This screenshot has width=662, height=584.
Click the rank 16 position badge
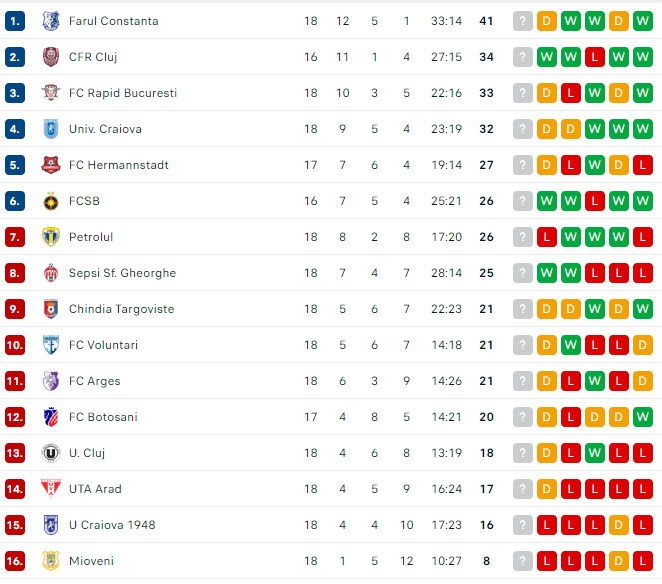(x=15, y=561)
